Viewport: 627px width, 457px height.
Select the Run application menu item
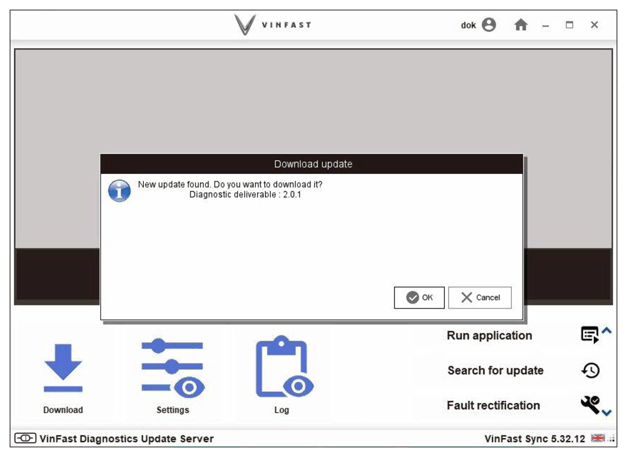[x=489, y=335]
